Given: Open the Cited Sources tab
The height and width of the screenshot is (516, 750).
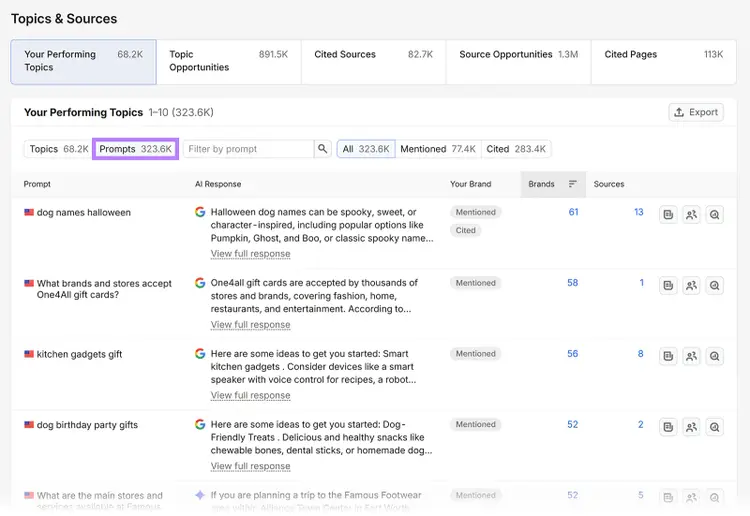Looking at the screenshot, I should click(374, 62).
